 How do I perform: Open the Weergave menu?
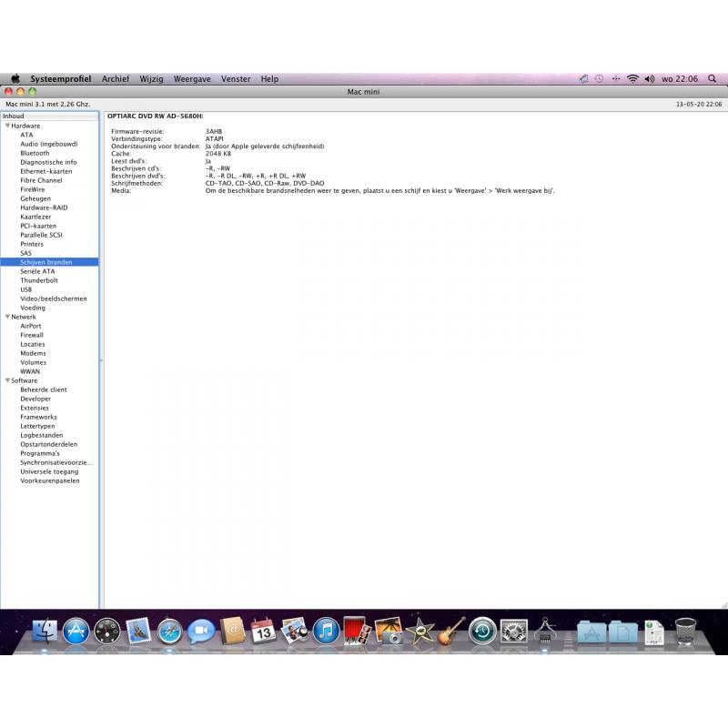point(192,79)
